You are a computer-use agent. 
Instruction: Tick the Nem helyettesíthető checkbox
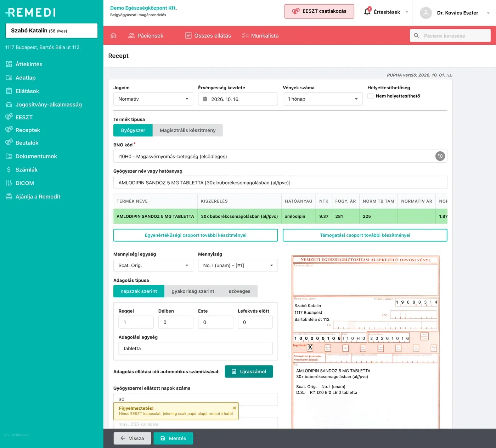(x=371, y=96)
